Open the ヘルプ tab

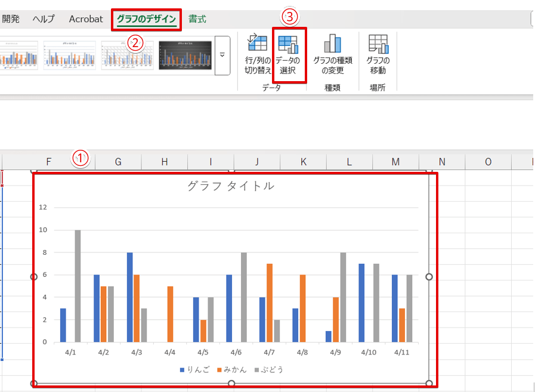pyautogui.click(x=44, y=19)
